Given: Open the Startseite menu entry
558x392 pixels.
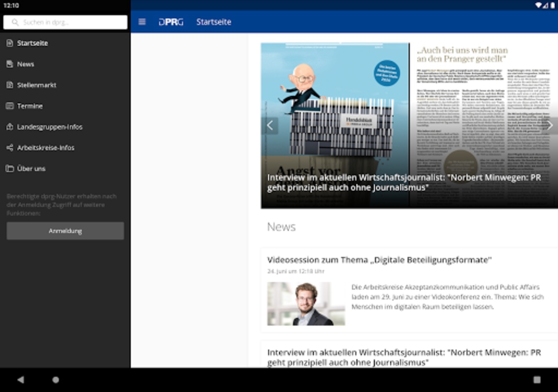Looking at the screenshot, I should pyautogui.click(x=65, y=43).
